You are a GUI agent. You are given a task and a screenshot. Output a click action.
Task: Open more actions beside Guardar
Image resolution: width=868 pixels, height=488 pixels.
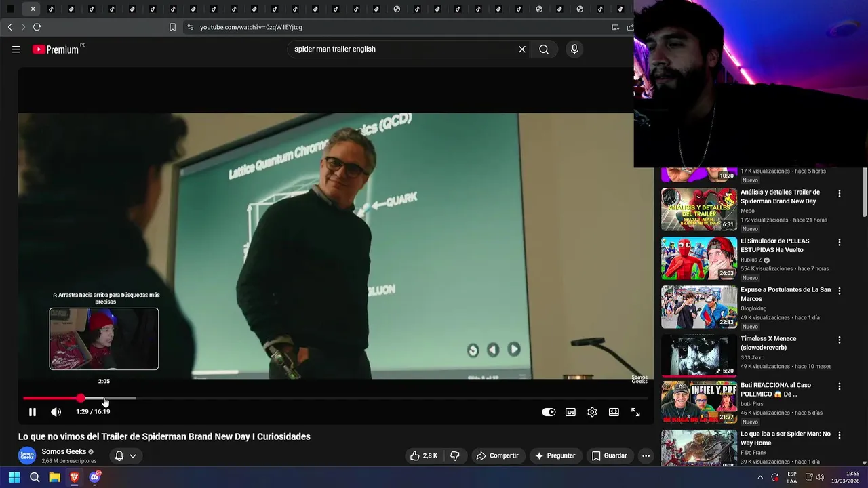tap(646, 455)
